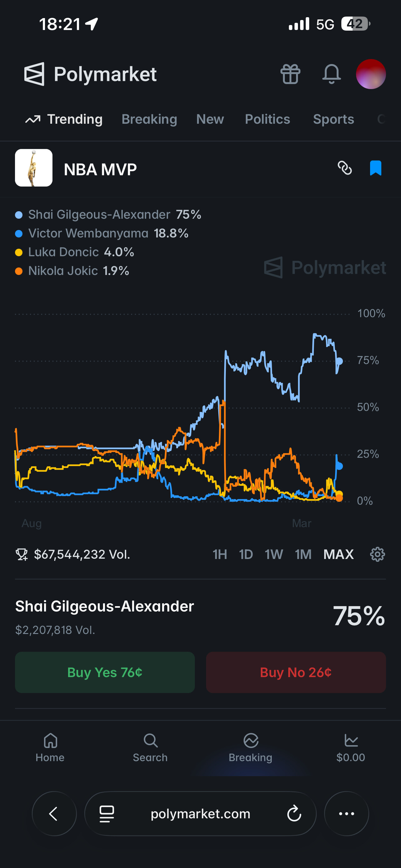Open the rewards gift icon
Viewport: 401px width, 868px height.
(290, 74)
